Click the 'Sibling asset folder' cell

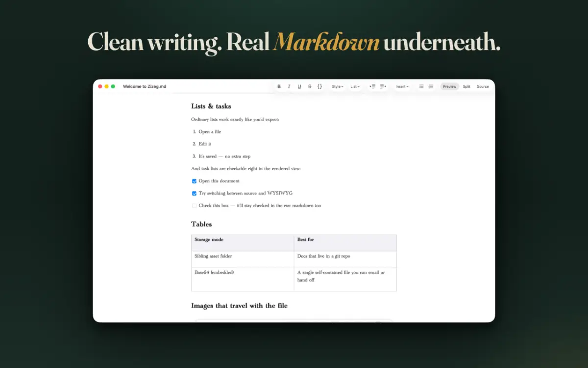[x=243, y=259]
